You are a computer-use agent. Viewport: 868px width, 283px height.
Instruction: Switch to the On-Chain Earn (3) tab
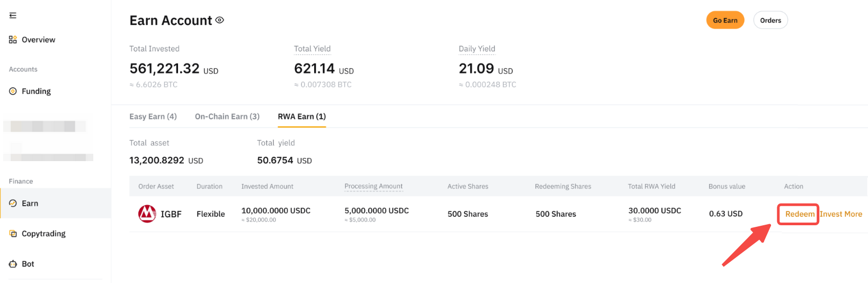(227, 117)
